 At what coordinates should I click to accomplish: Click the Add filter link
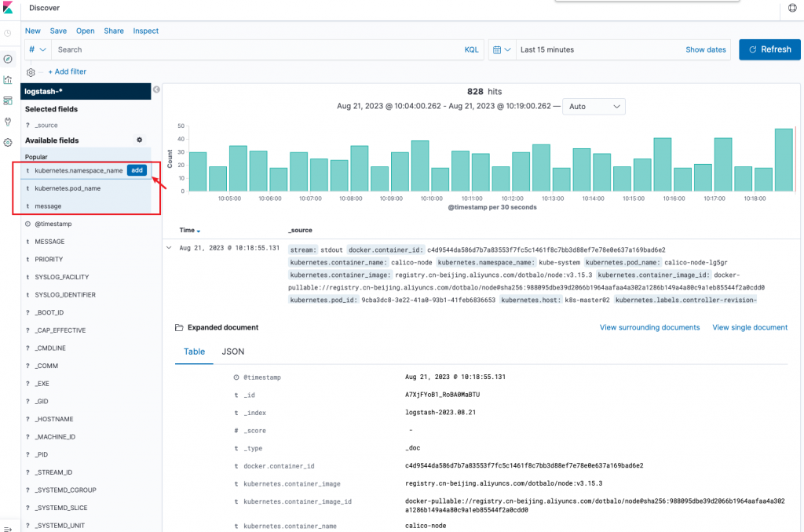pos(68,71)
